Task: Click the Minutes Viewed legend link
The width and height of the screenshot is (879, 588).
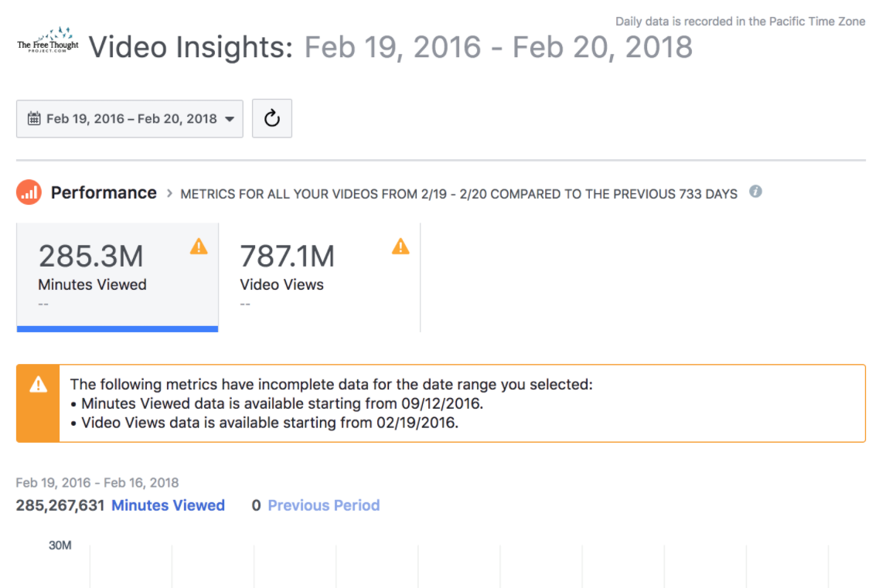Action: click(169, 505)
